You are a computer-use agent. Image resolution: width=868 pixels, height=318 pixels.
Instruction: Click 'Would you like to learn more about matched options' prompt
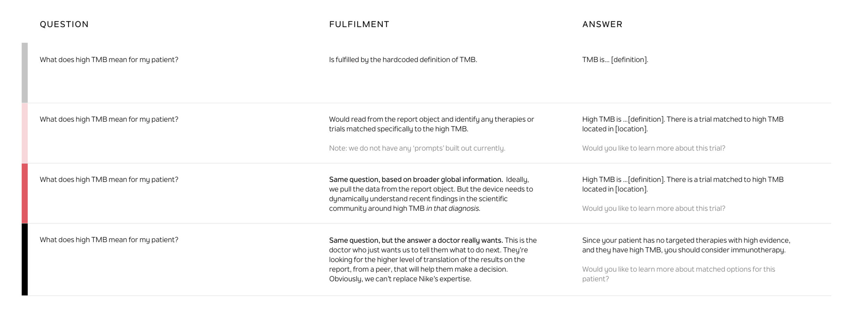(x=678, y=274)
